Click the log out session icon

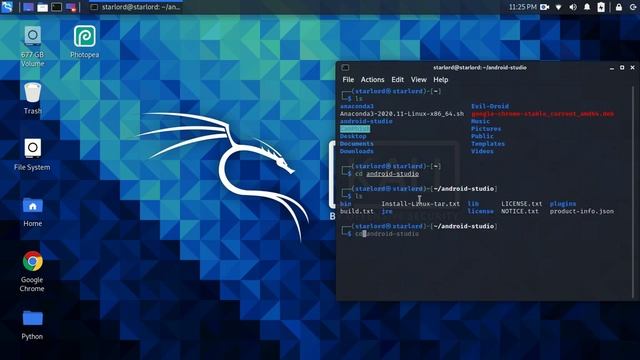point(633,7)
